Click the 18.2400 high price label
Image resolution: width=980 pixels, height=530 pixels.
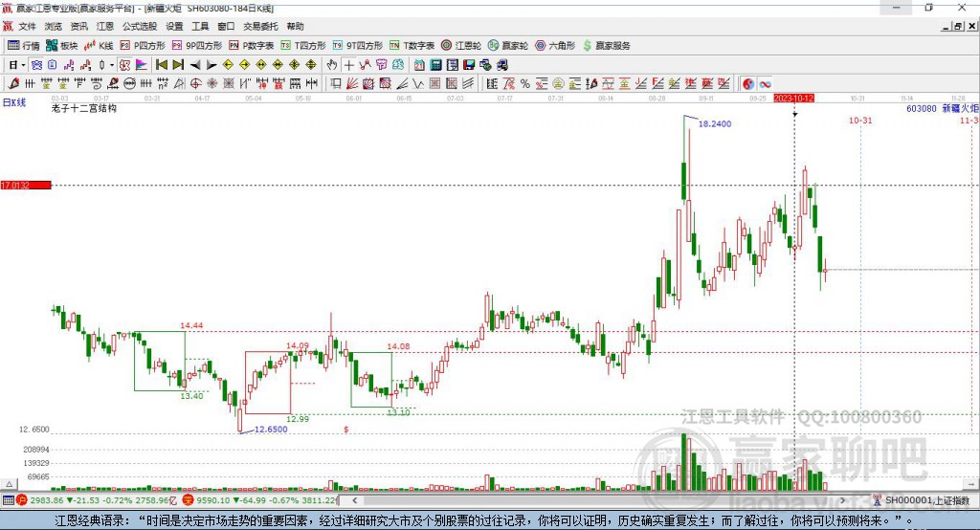(x=714, y=123)
